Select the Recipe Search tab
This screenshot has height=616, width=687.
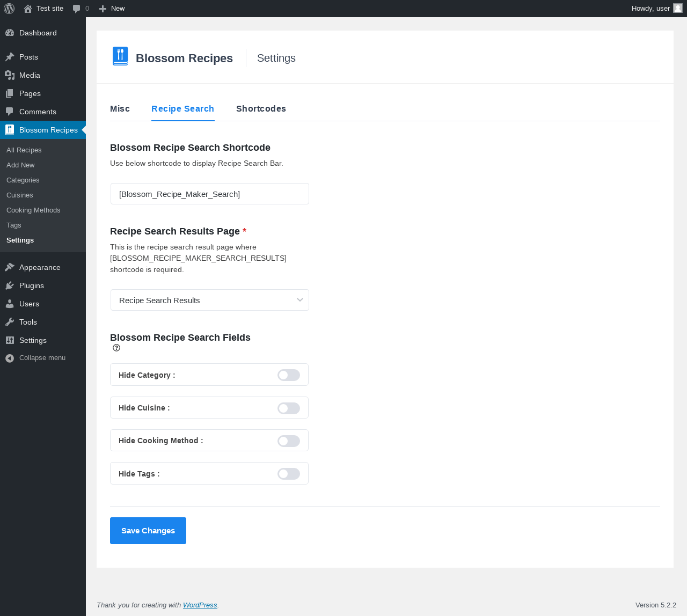click(x=182, y=108)
